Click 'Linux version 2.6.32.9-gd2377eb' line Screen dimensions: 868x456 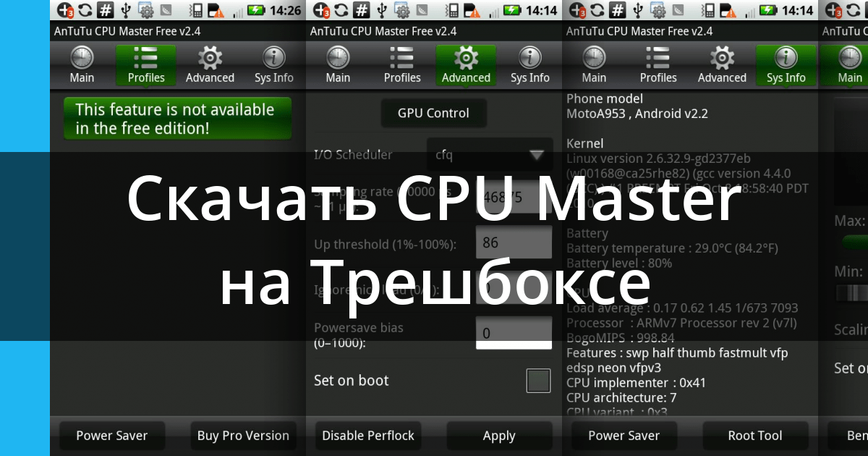659,159
